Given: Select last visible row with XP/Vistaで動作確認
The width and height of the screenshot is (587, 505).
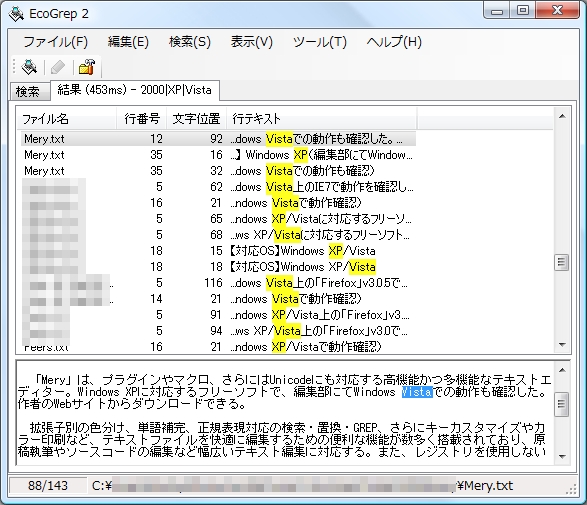Looking at the screenshot, I should tap(218, 347).
